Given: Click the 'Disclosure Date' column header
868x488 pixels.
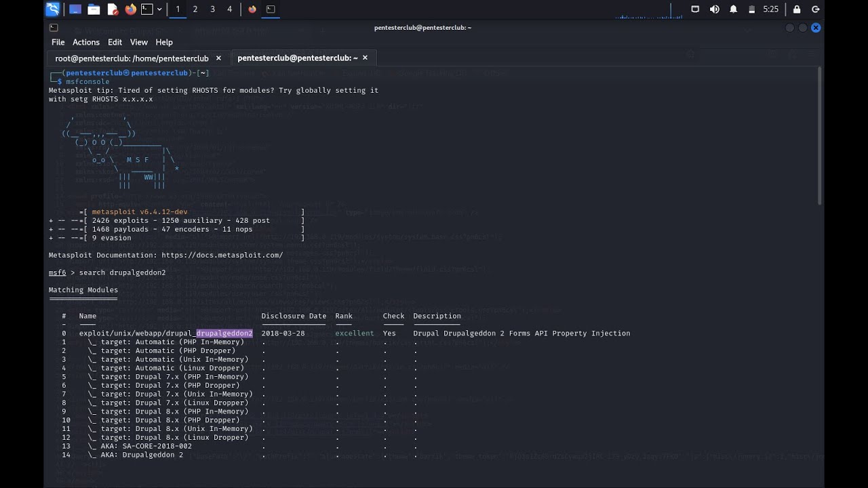Looking at the screenshot, I should [x=294, y=316].
